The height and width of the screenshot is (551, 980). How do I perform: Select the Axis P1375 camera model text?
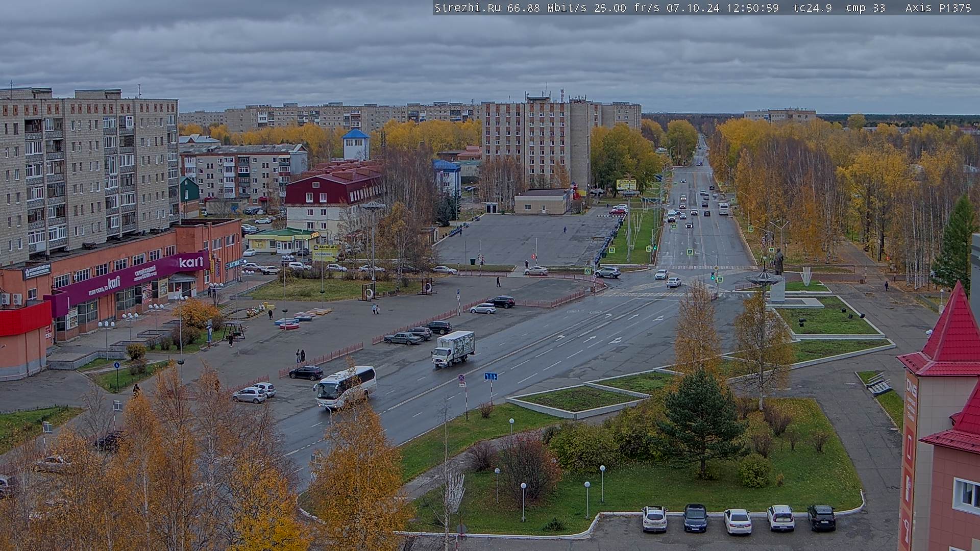(938, 8)
